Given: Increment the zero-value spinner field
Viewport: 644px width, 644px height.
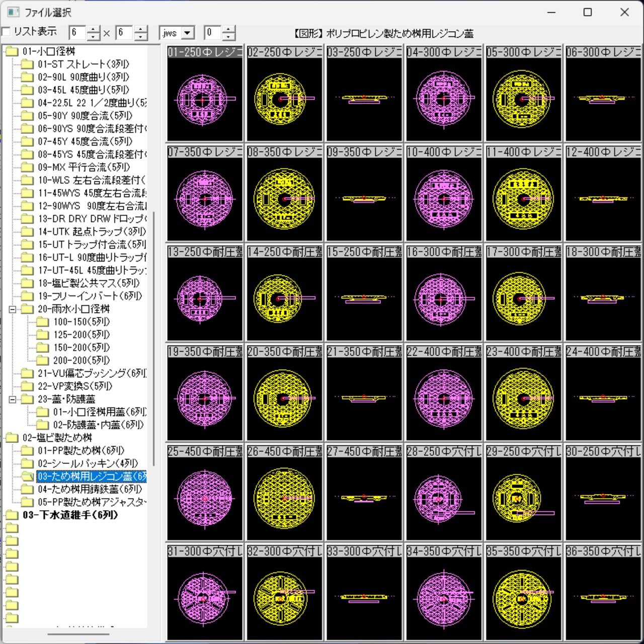Looking at the screenshot, I should click(228, 30).
